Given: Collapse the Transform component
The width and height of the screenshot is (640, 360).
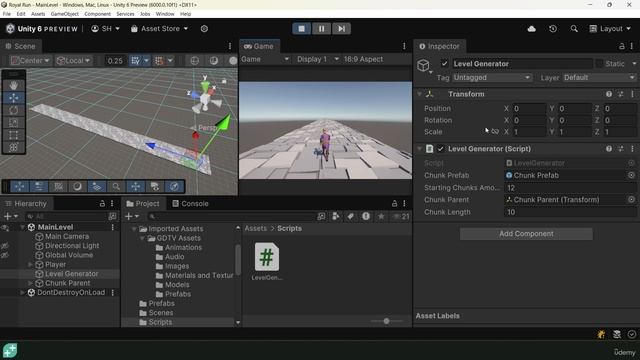Looking at the screenshot, I should 420,94.
